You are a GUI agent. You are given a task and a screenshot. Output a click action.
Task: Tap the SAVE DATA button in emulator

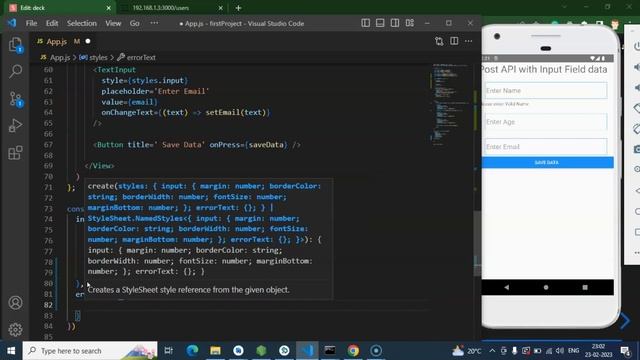pos(547,162)
